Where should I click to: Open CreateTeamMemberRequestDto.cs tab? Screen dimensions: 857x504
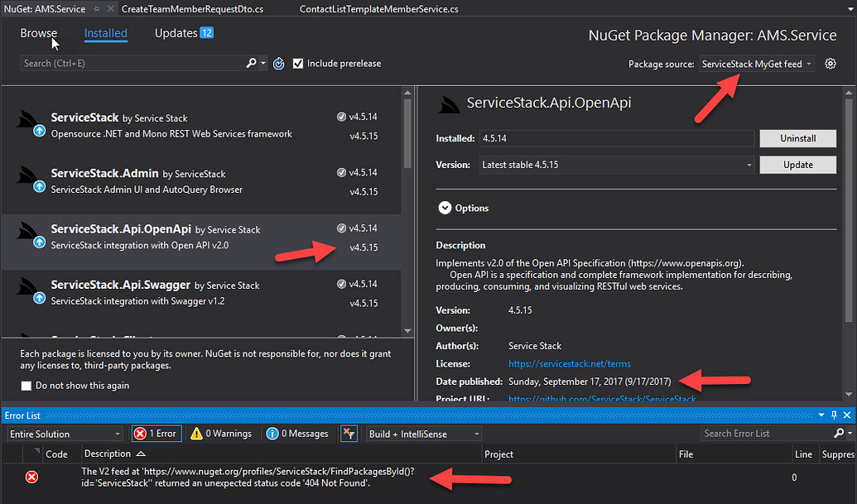[x=192, y=9]
